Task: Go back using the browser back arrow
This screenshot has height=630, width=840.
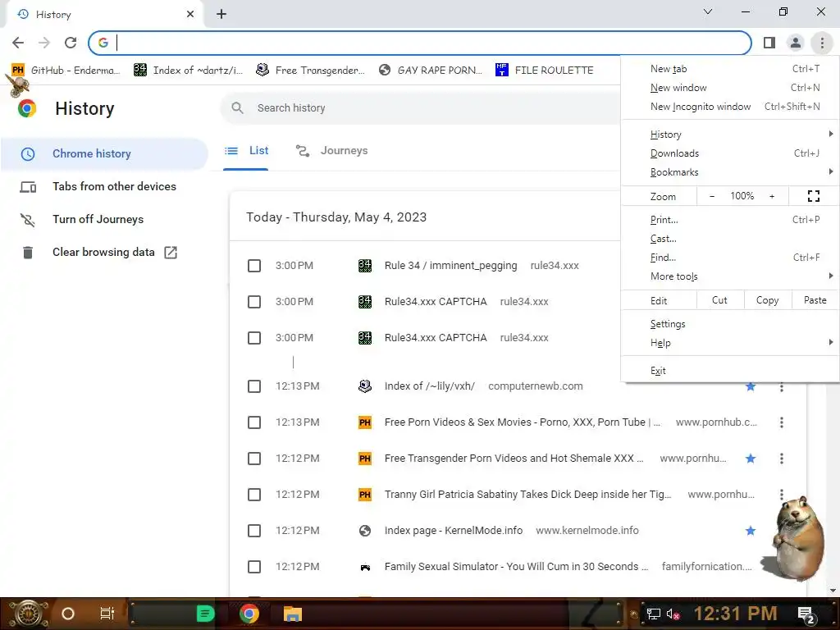Action: click(x=18, y=43)
